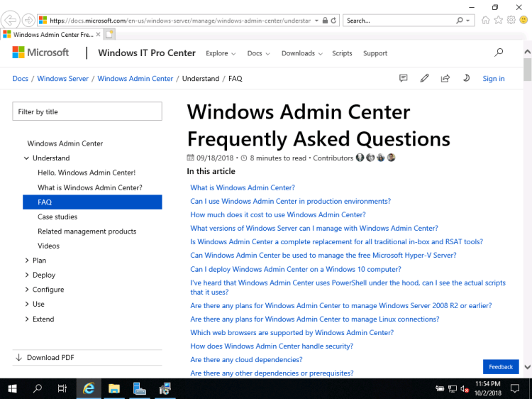Click the edit pencil icon
Image resolution: width=532 pixels, height=399 pixels.
click(x=424, y=78)
